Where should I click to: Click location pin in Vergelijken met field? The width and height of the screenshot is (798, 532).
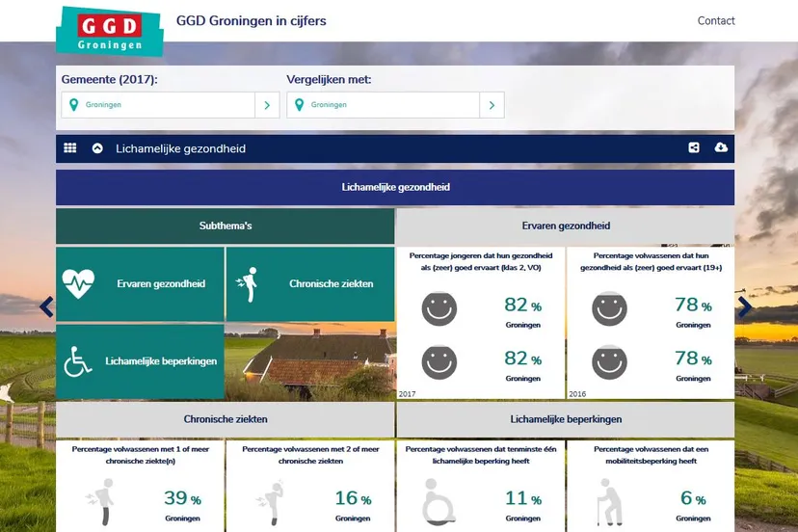[x=299, y=105]
